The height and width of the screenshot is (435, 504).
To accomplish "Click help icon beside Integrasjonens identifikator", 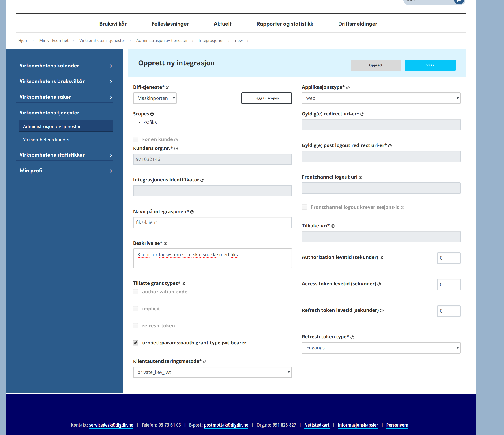I will point(202,180).
